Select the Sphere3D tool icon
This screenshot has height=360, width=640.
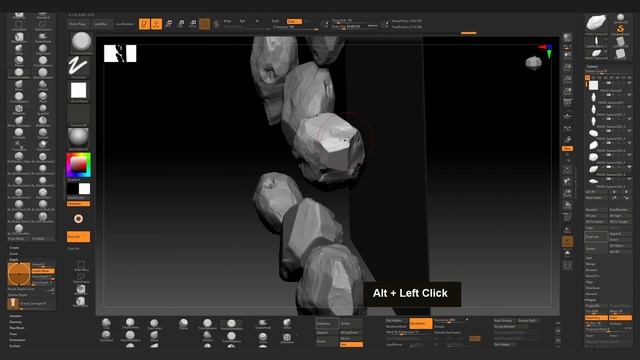[620, 17]
